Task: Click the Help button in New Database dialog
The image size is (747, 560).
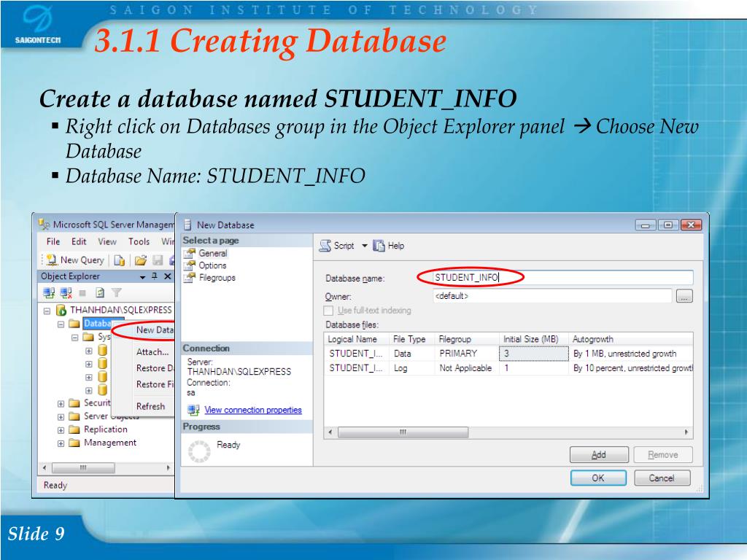Action: coord(389,246)
